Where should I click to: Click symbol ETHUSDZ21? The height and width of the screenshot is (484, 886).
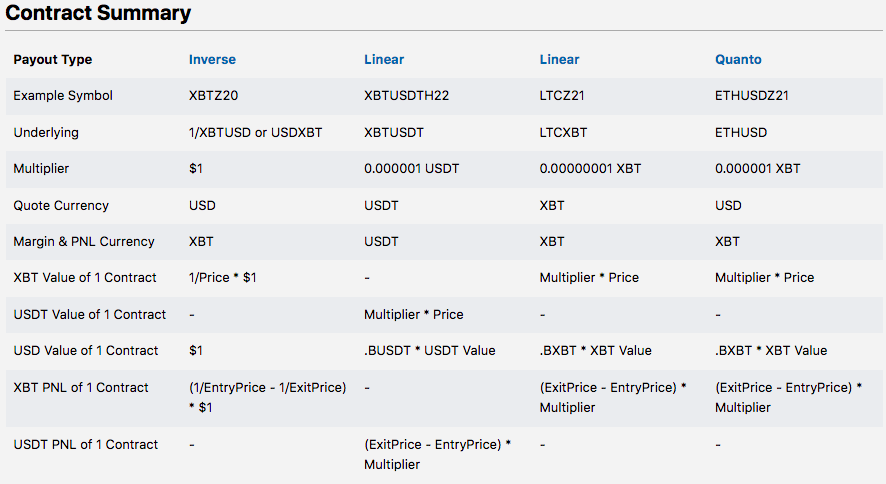click(x=752, y=95)
